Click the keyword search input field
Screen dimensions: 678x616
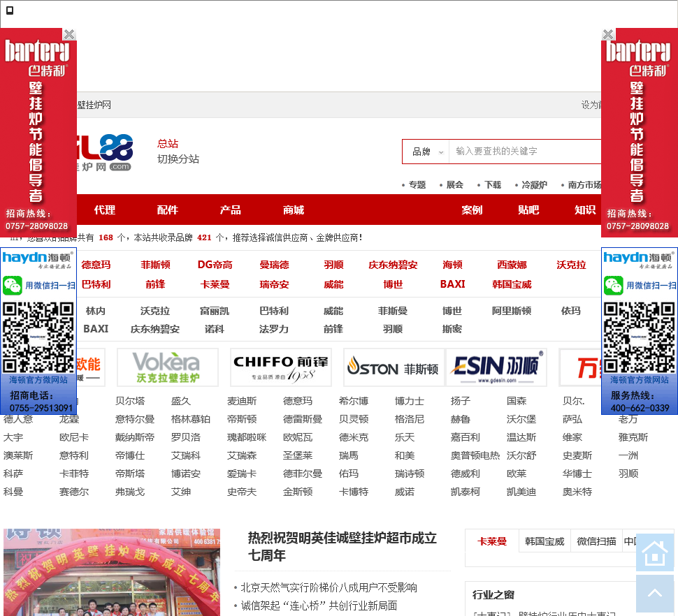[x=525, y=152]
